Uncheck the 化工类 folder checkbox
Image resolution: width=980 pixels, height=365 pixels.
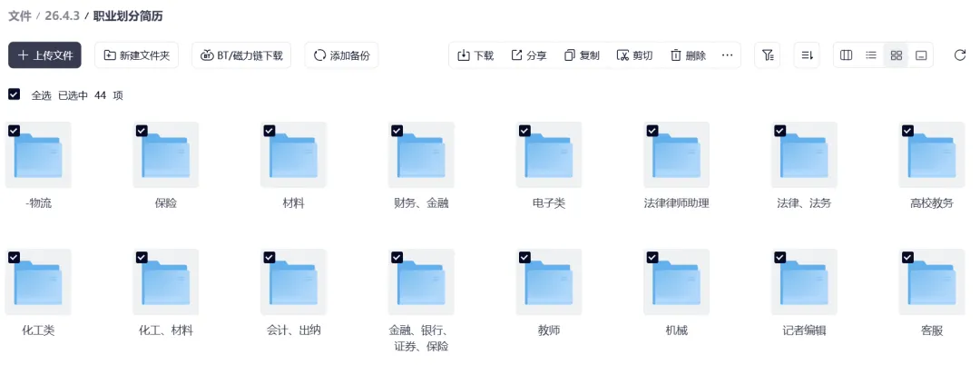(x=14, y=258)
